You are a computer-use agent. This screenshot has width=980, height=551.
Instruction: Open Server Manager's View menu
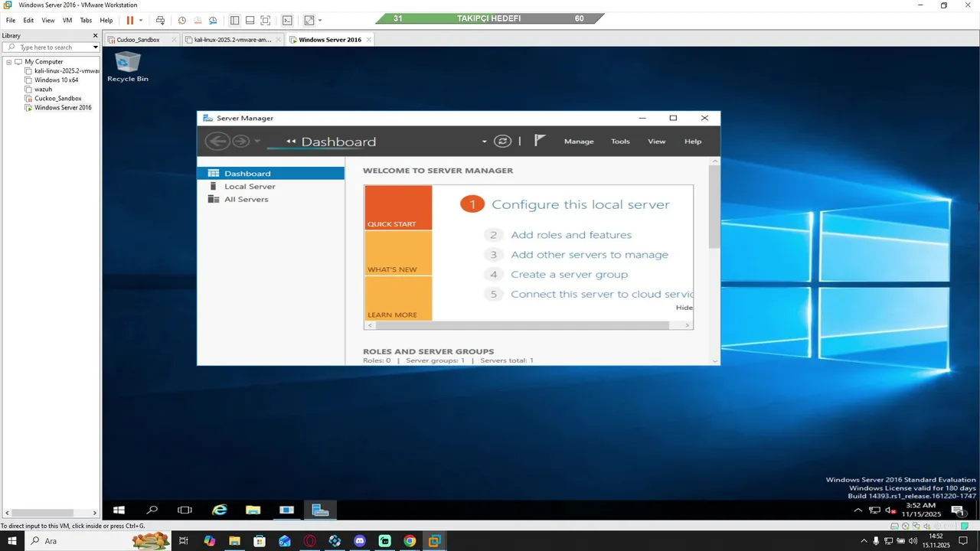point(657,142)
